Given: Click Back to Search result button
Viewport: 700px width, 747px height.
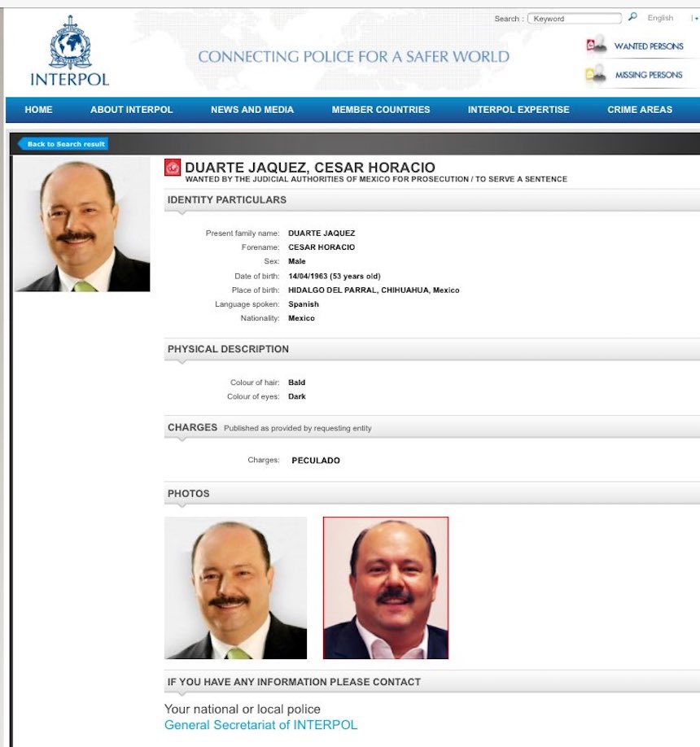Looking at the screenshot, I should point(64,144).
